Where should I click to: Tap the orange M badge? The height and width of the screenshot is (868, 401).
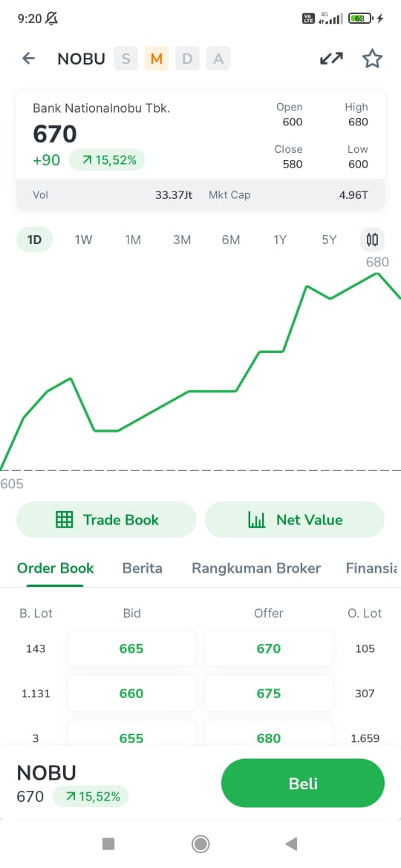click(x=157, y=59)
